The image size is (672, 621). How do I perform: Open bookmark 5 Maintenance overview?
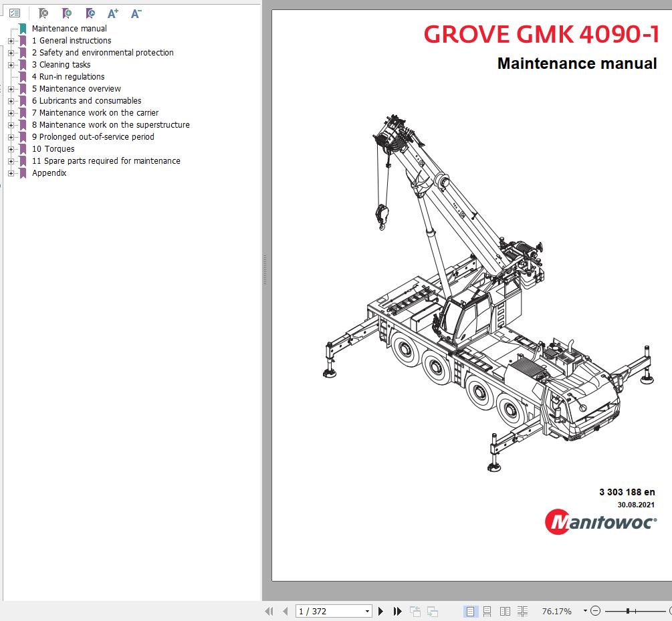76,88
